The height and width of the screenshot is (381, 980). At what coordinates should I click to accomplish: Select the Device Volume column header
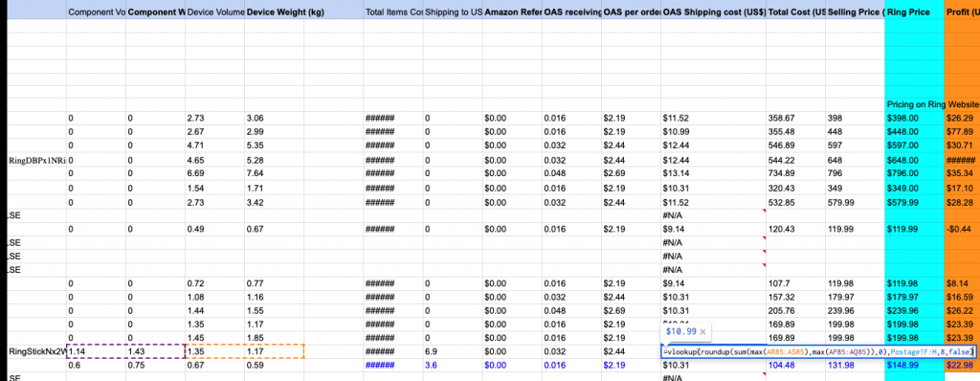point(215,11)
